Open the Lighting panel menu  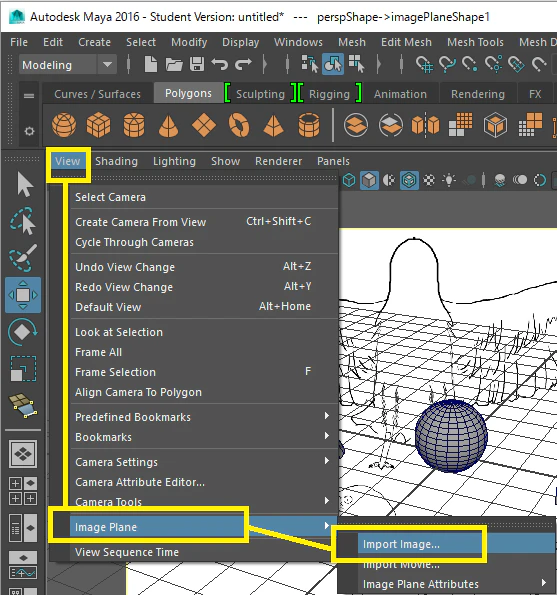tap(174, 161)
